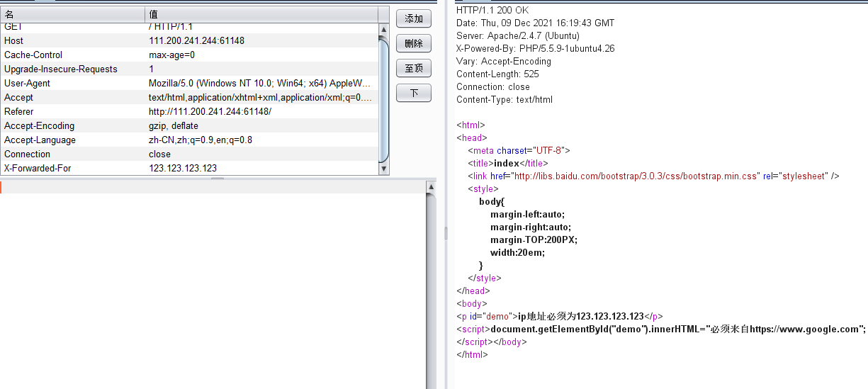This screenshot has width=868, height=389.
Task: Select the Accept-Encoding header name
Action: point(39,125)
